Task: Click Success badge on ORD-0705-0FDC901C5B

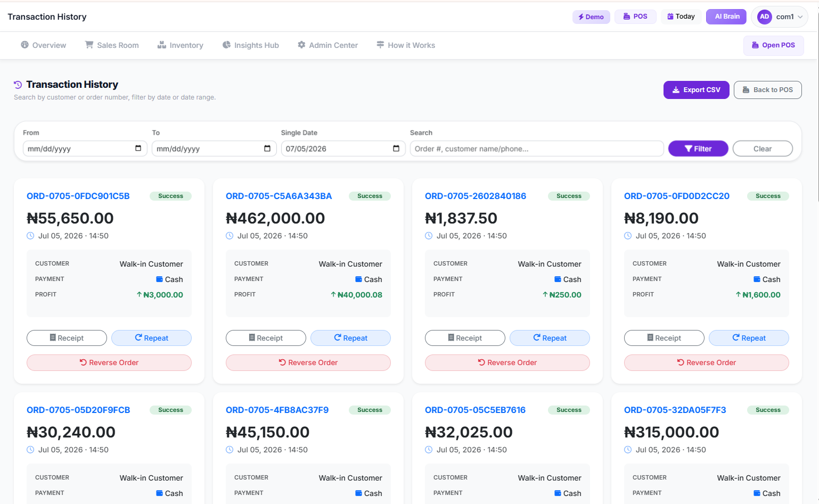Action: (170, 196)
